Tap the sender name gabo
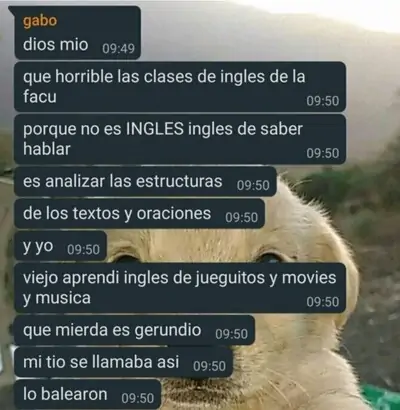 (40, 21)
